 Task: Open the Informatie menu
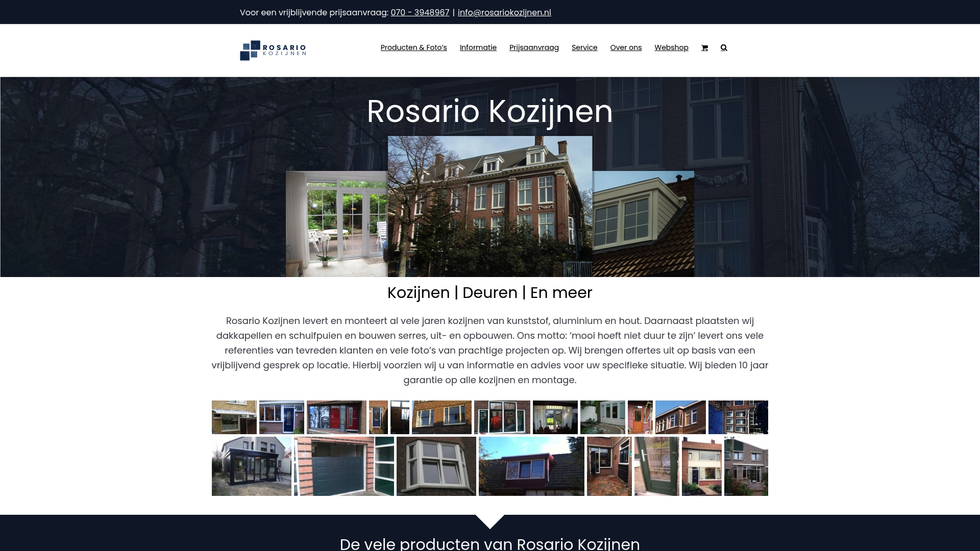point(478,47)
